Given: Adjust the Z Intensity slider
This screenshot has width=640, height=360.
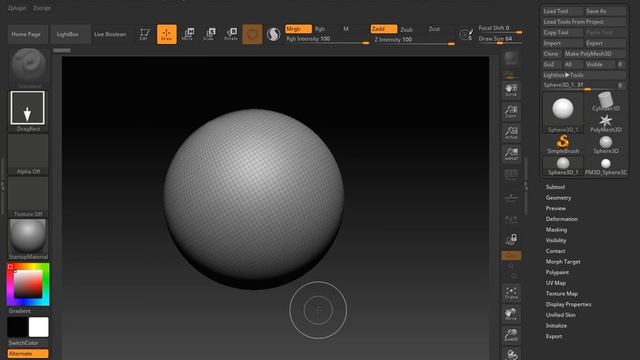Looking at the screenshot, I should point(413,40).
